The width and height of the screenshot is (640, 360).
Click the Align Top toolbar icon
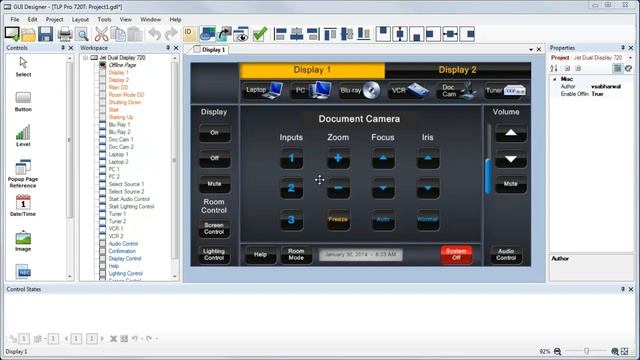click(x=330, y=34)
